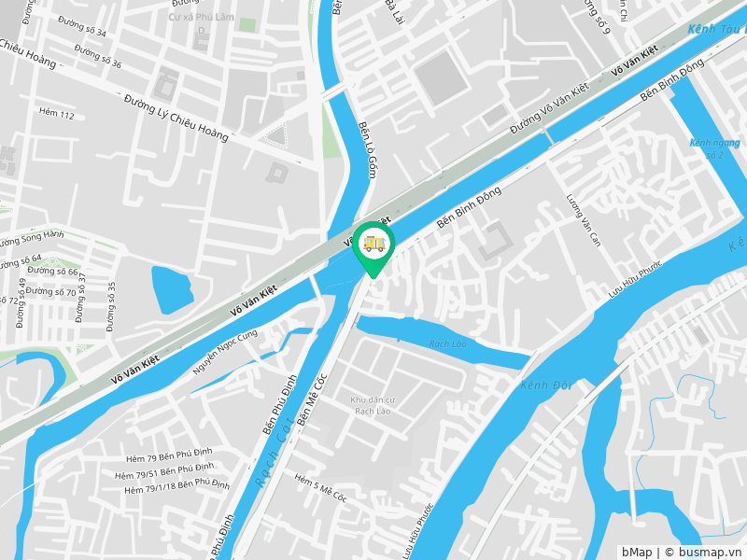Click the Rạch Lào waterway label
The width and height of the screenshot is (747, 560).
point(447,343)
